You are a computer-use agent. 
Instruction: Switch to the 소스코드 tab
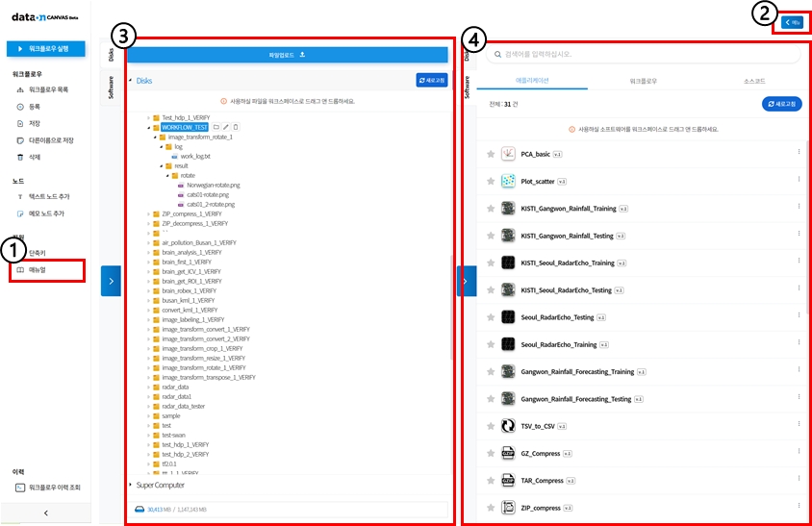754,82
